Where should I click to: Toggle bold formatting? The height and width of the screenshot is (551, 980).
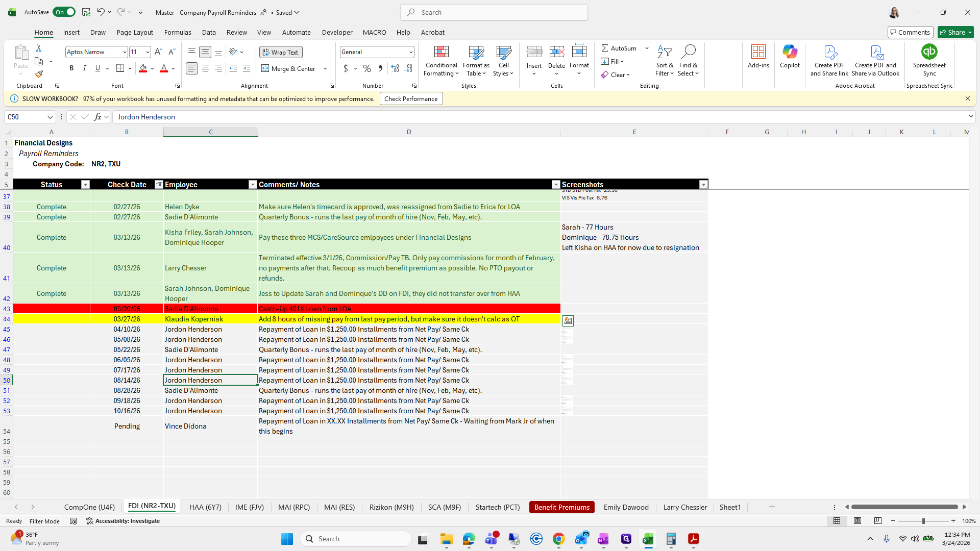pos(71,68)
